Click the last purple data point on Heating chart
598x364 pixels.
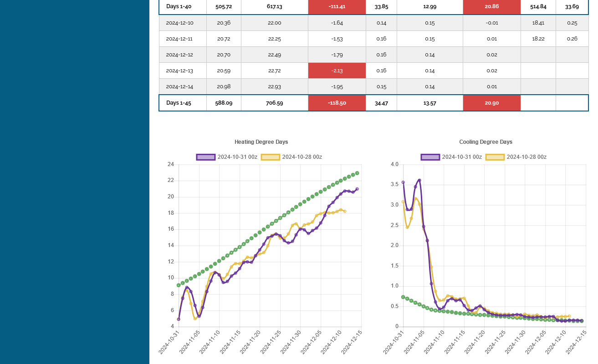click(357, 189)
